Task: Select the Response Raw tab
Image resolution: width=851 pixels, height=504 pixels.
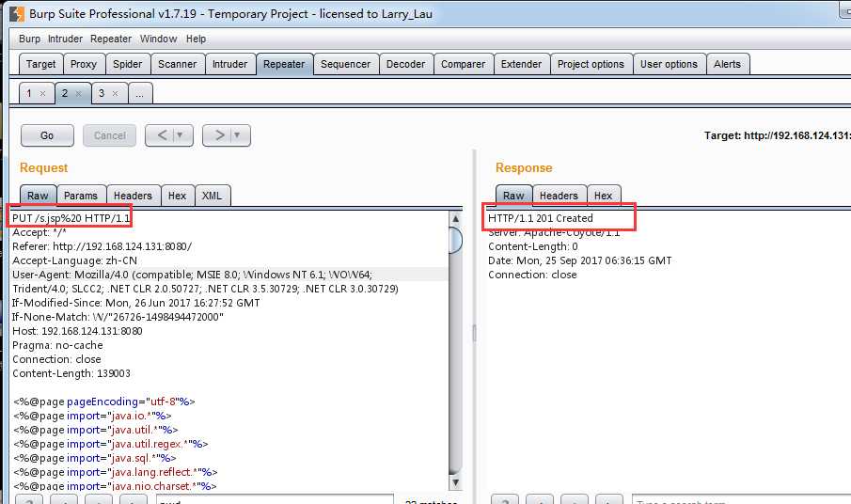Action: point(513,196)
